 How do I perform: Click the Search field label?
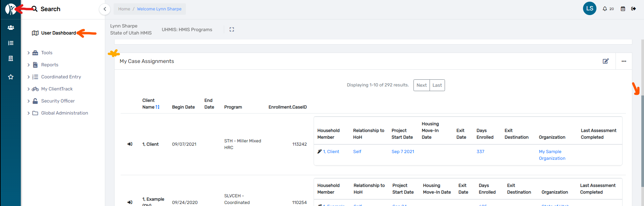[x=50, y=9]
